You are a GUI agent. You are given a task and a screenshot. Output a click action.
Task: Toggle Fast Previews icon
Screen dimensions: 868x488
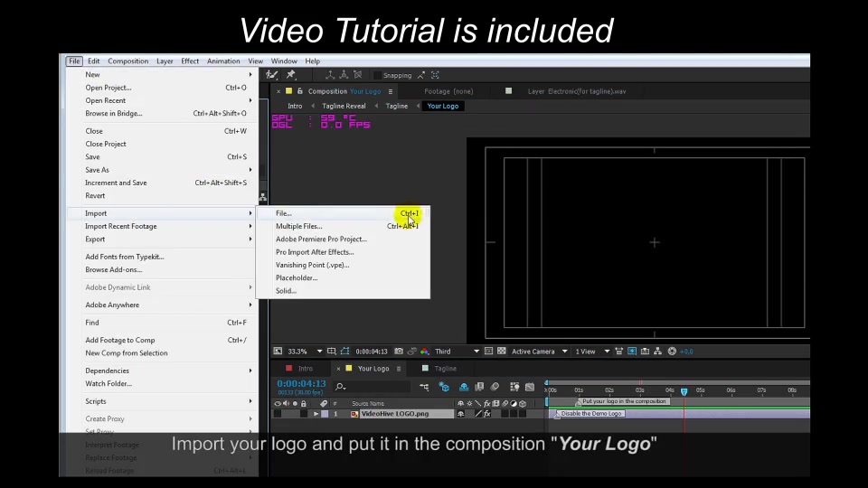(632, 352)
